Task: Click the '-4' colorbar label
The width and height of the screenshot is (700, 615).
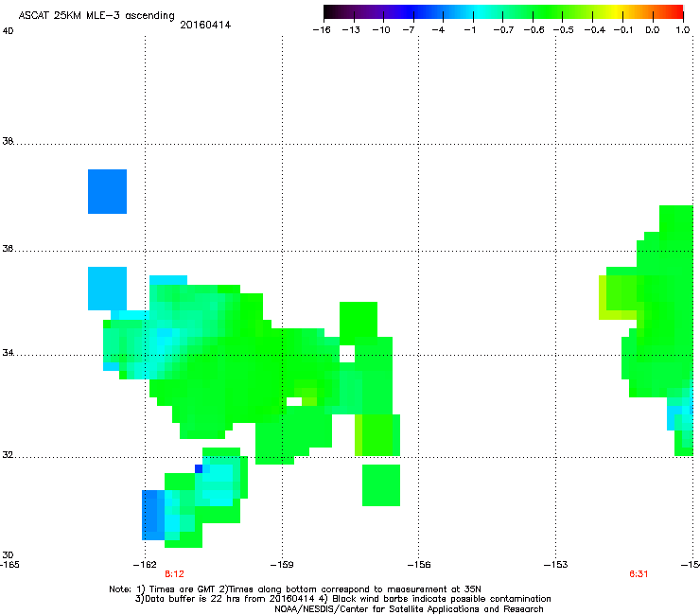Action: [x=438, y=30]
